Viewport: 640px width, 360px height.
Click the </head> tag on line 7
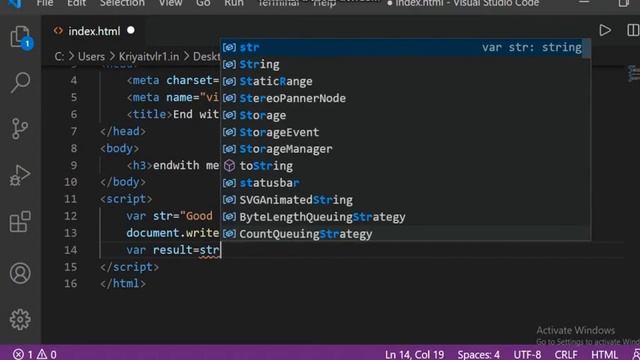[x=123, y=131]
